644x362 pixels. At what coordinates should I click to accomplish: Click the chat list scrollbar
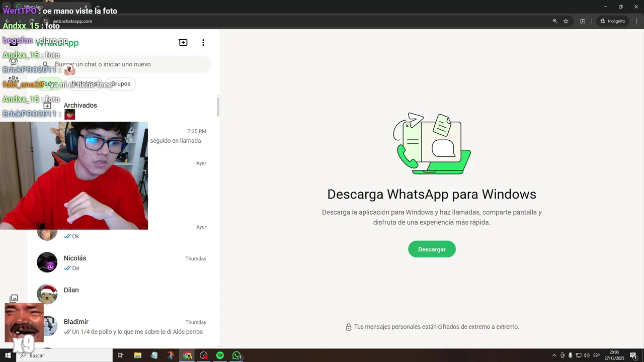218,107
